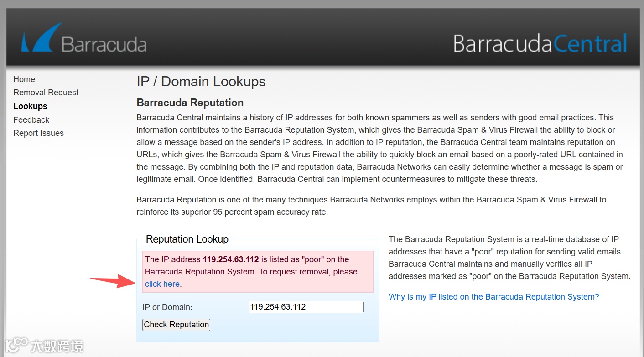Click the Barracuda logo in the header
Image resolution: width=644 pixels, height=357 pixels.
(x=83, y=38)
